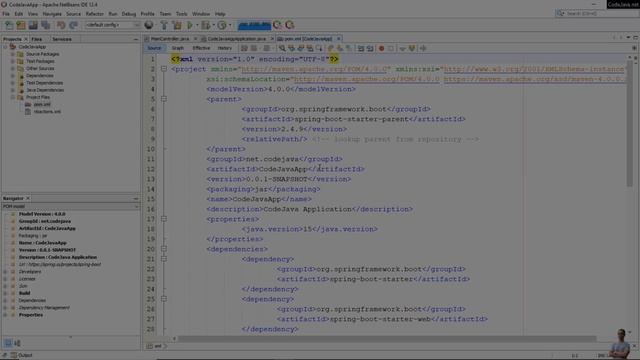This screenshot has height=360, width=640.
Task: Collapse the parent element fold at line 5
Action: 164,99
